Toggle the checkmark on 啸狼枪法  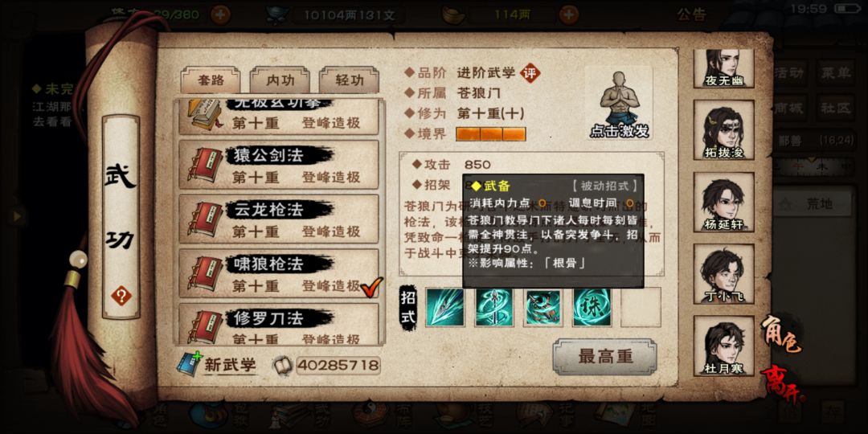click(x=371, y=287)
